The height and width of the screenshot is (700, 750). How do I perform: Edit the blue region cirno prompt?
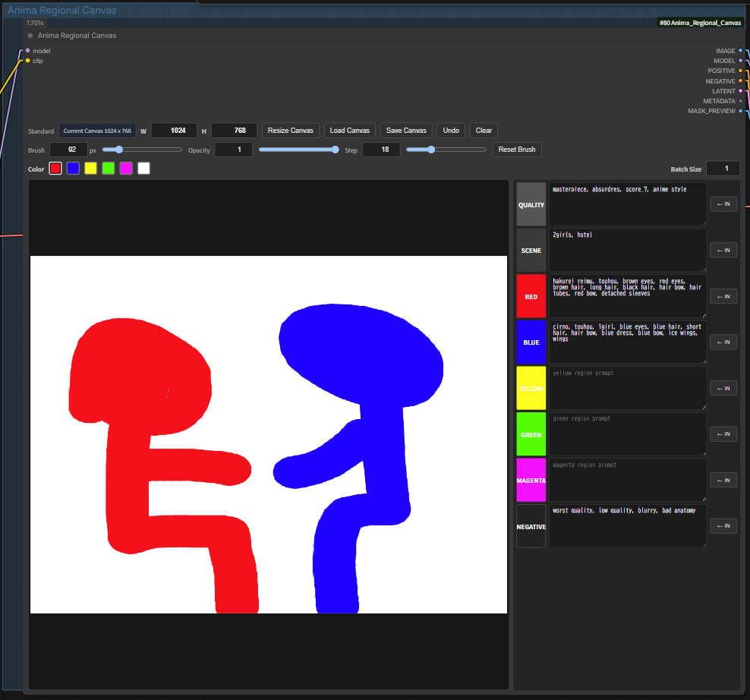coord(628,342)
